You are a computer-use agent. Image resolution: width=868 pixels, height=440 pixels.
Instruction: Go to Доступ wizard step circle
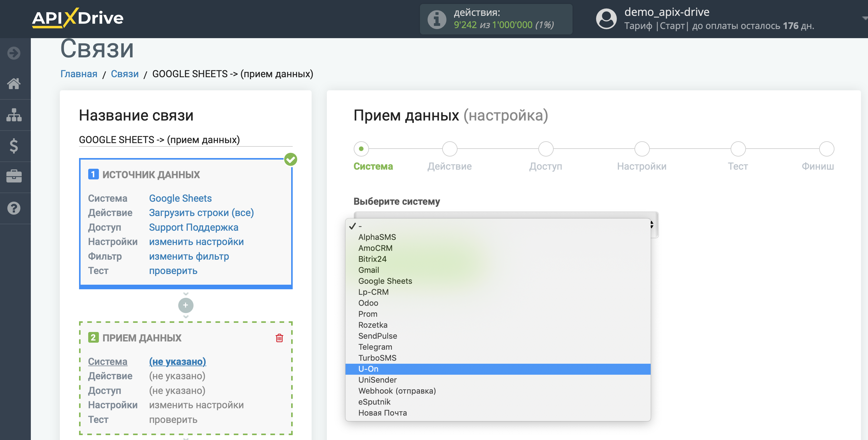coord(545,149)
